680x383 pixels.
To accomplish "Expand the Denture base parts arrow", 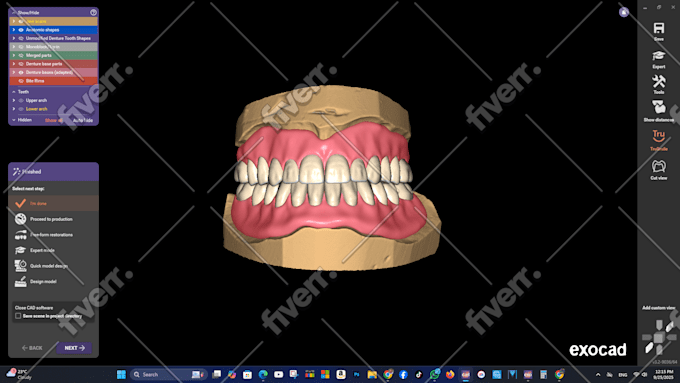I will [14, 64].
